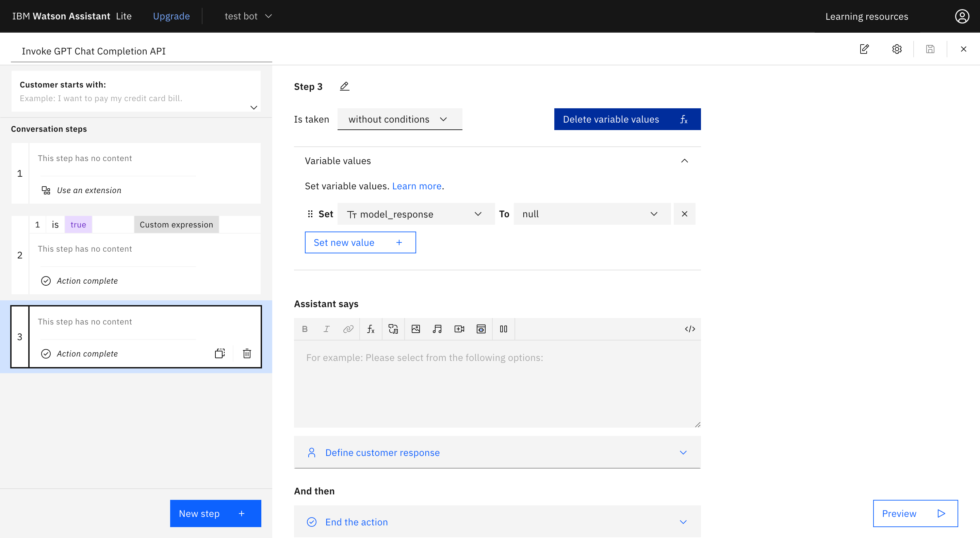Click the pencil icon next to Step 3
The image size is (980, 538).
344,86
